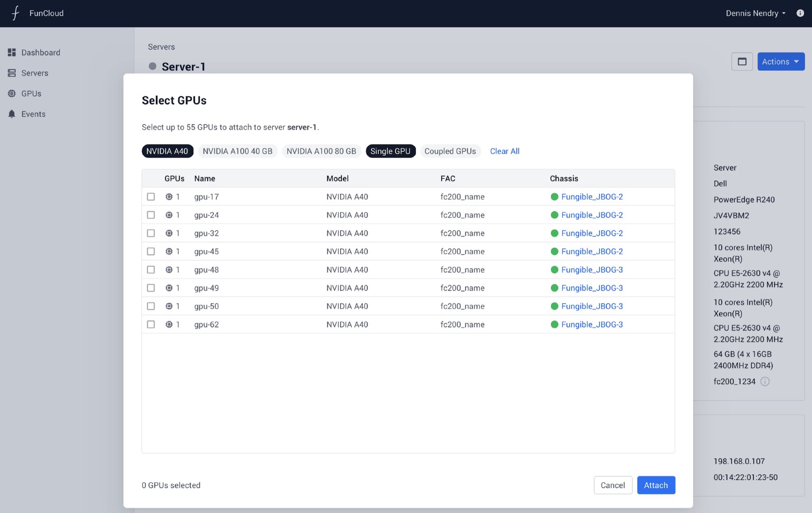The image size is (812, 513).
Task: Select the gpu-45 checkbox
Action: coord(151,251)
